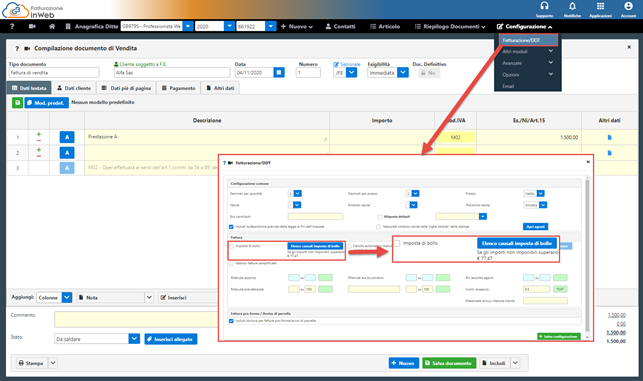Toggle Doc. Definitivo No switch
Screen dimensions: 643x381
click(x=429, y=73)
